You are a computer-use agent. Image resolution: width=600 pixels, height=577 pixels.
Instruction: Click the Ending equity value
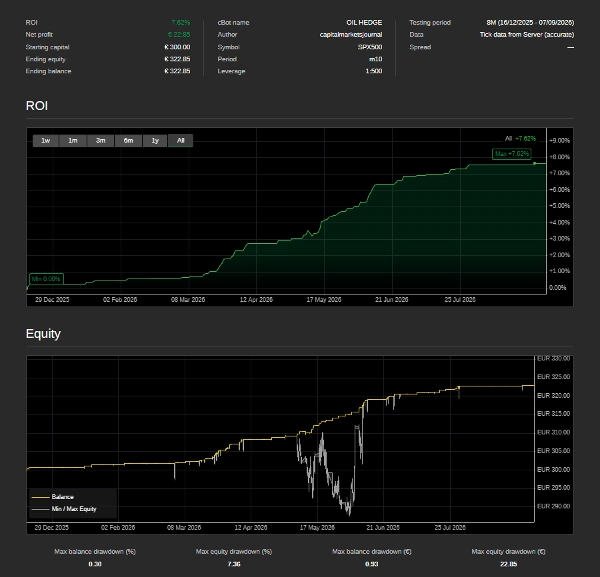[177, 59]
